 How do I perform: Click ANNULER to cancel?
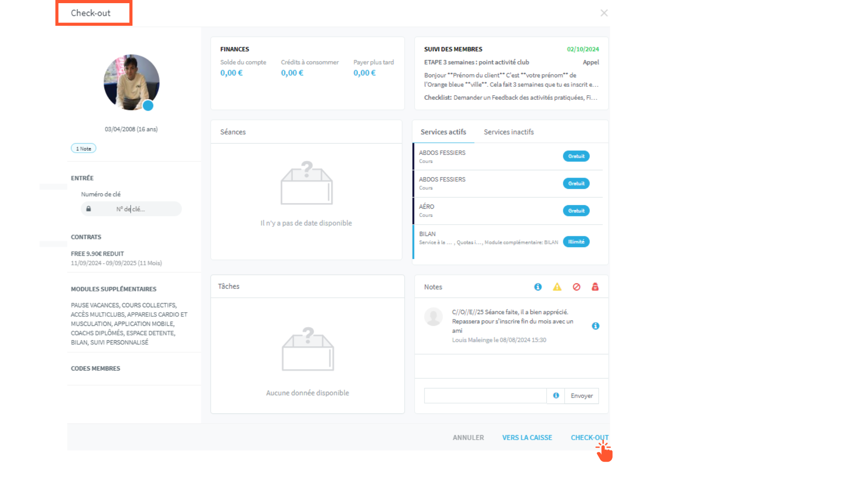coord(468,438)
